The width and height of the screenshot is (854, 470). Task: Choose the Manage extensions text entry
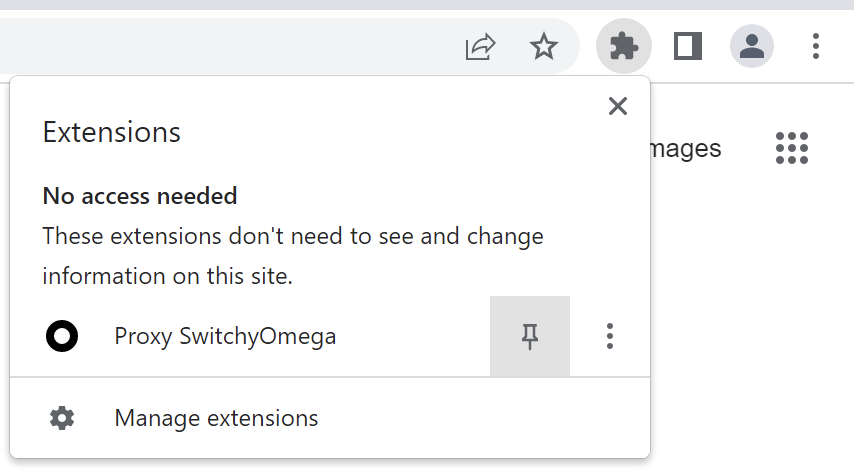pyautogui.click(x=216, y=418)
